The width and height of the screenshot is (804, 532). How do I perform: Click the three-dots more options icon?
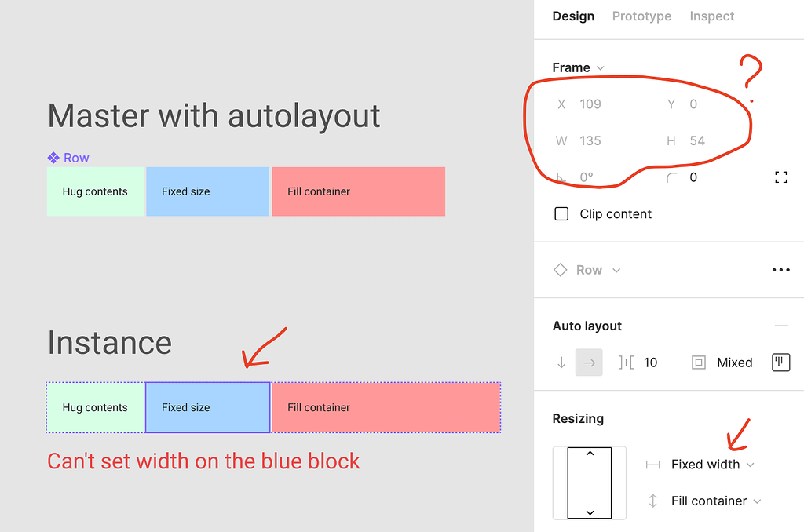(x=780, y=270)
